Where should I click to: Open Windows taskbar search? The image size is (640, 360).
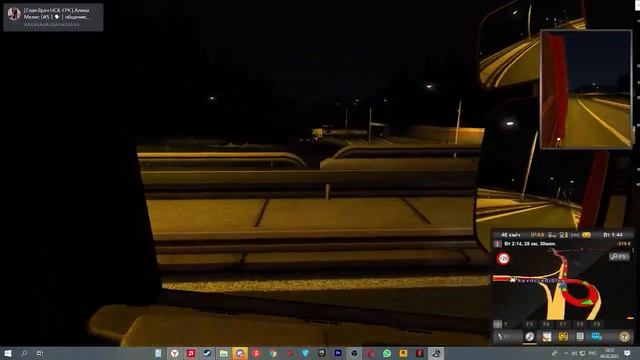[x=24, y=353]
